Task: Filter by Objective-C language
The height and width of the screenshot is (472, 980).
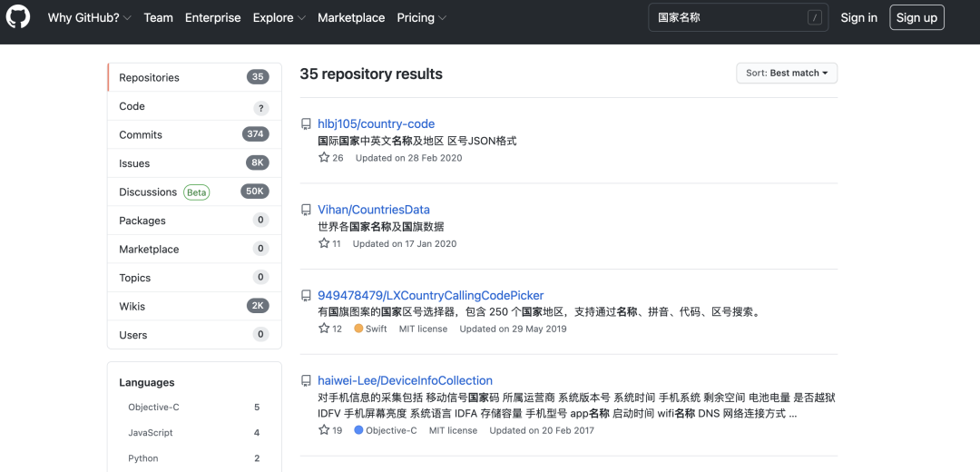Action: click(194, 407)
